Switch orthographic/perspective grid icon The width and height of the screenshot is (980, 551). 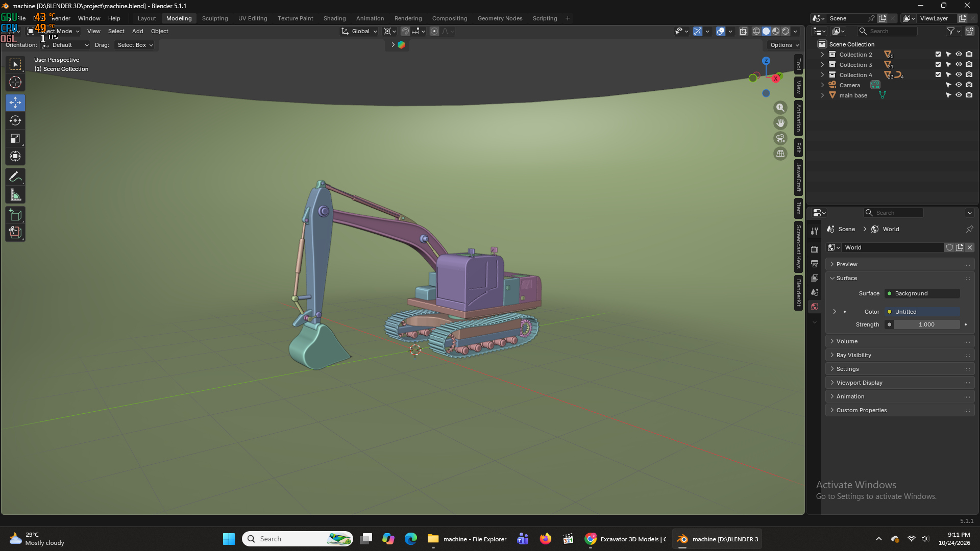click(x=780, y=154)
